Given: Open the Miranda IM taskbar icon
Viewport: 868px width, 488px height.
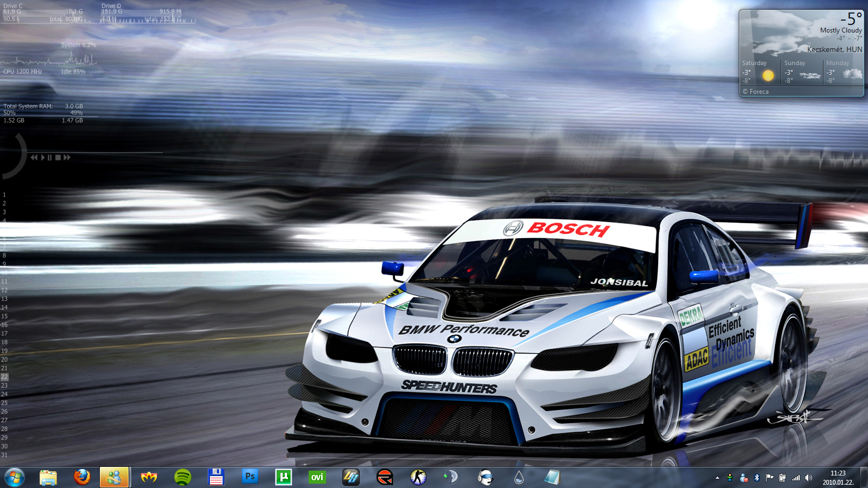Looking at the screenshot, I should coord(149,477).
